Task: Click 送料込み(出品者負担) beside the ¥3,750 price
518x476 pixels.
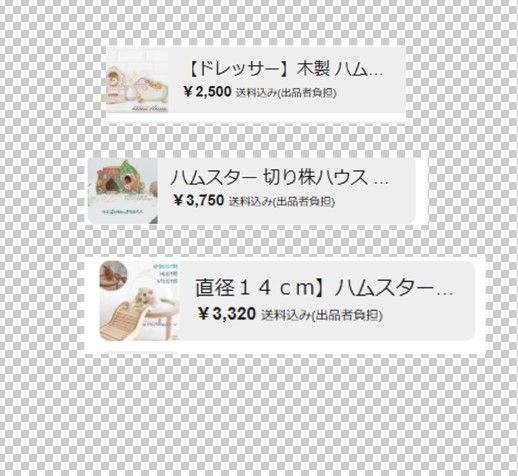Action: point(282,201)
